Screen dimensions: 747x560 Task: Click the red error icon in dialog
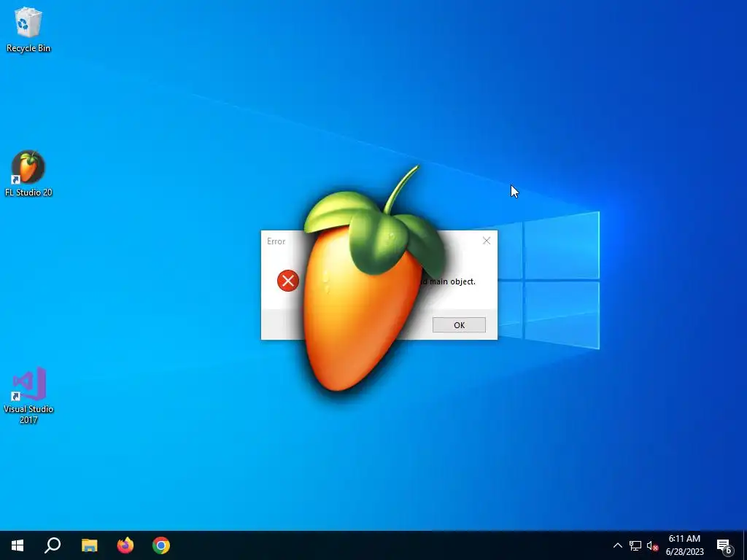coord(287,281)
